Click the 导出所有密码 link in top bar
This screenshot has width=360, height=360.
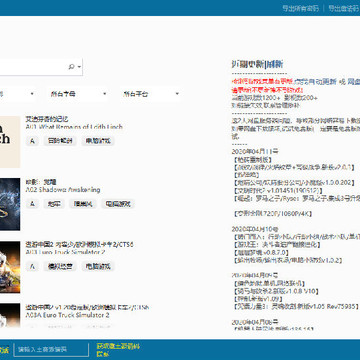pyautogui.click(x=300, y=8)
